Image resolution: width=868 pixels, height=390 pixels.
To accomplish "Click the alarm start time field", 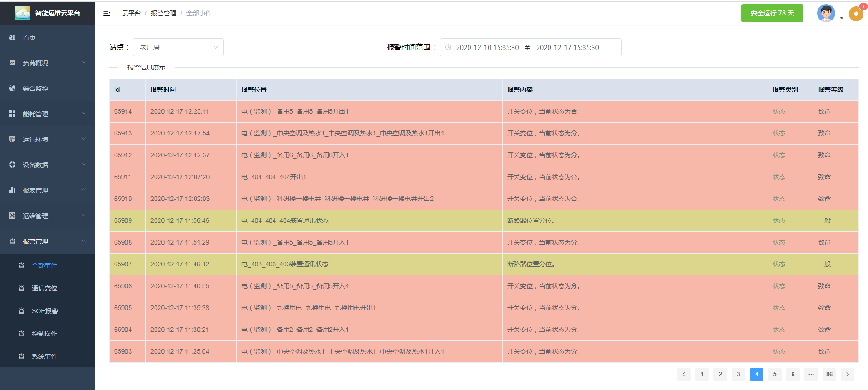I will (487, 47).
